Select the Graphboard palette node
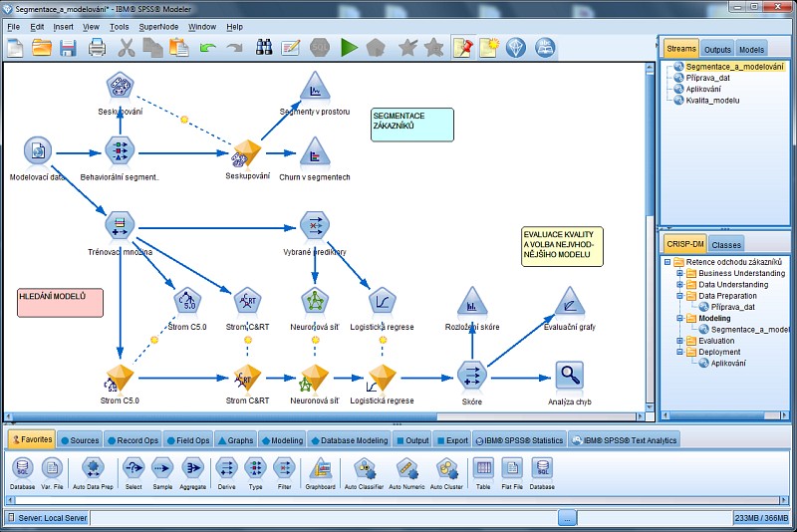The image size is (797, 532). (320, 468)
